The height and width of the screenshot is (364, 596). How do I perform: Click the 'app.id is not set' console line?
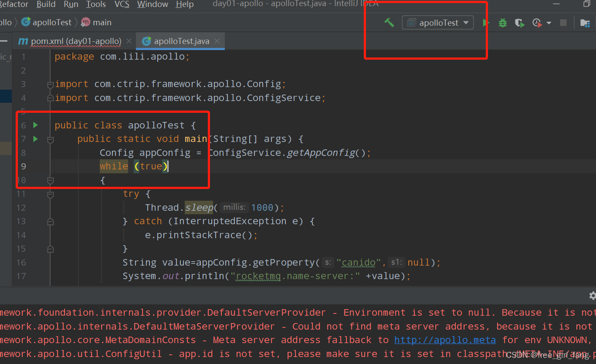pos(298,354)
